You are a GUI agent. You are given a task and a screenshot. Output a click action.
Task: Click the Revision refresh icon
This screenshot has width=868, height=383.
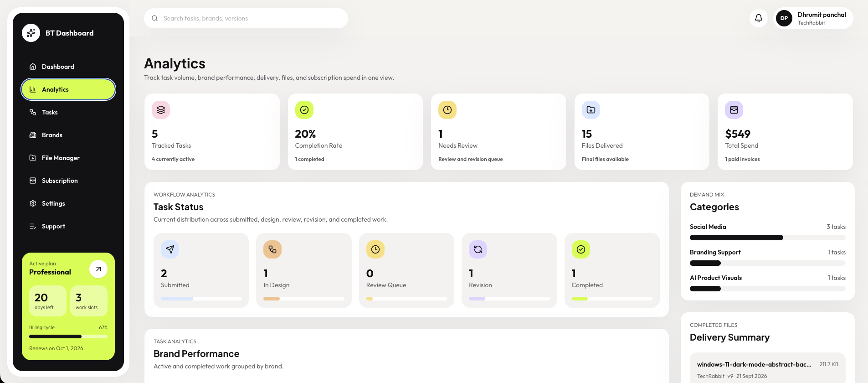(478, 249)
